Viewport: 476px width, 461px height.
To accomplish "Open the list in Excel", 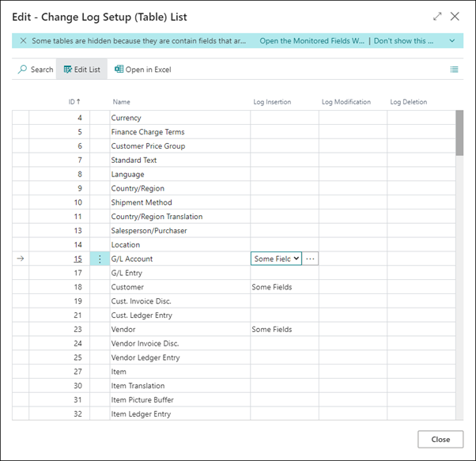I will pos(142,70).
